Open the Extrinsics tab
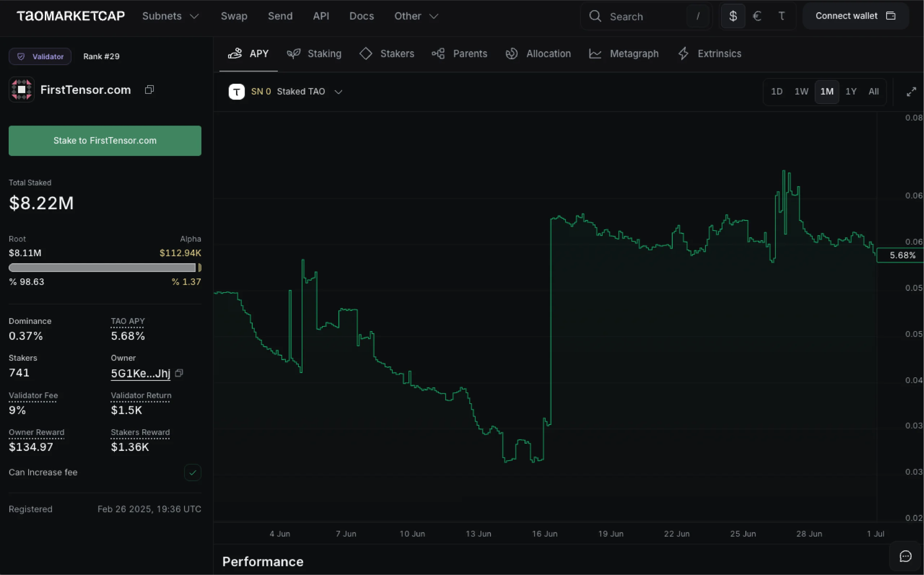The width and height of the screenshot is (924, 575). pyautogui.click(x=710, y=54)
